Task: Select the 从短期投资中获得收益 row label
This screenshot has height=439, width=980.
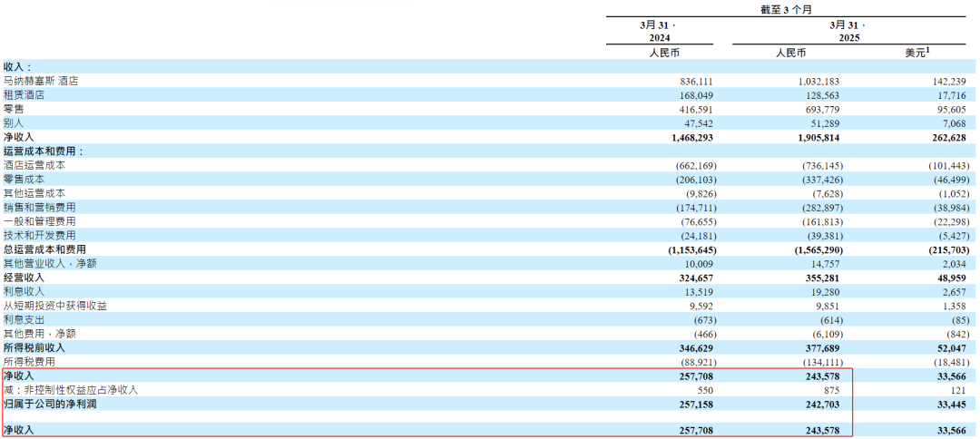Action: (55, 306)
